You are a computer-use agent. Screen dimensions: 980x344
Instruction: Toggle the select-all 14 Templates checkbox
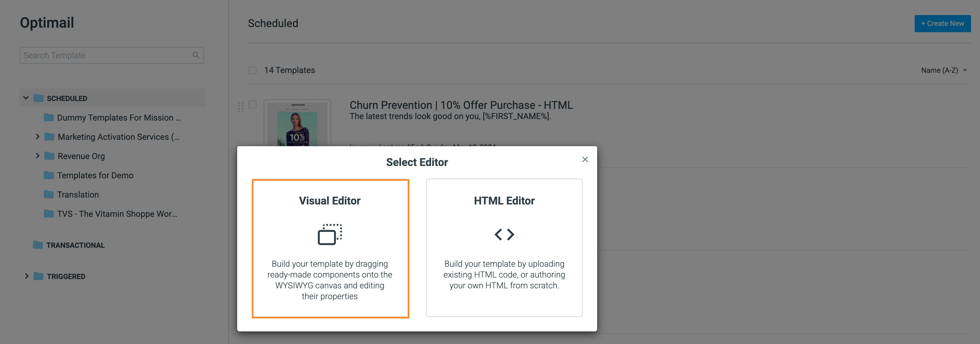[x=252, y=70]
